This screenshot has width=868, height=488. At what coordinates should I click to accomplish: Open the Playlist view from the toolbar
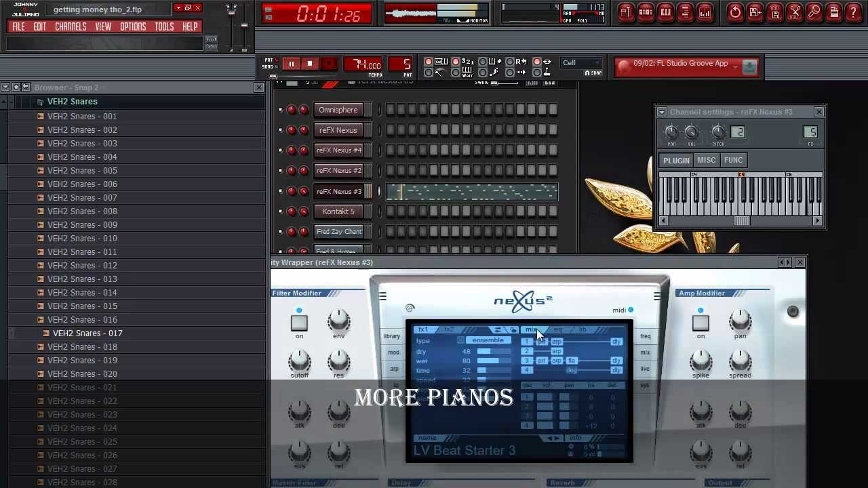click(x=626, y=12)
